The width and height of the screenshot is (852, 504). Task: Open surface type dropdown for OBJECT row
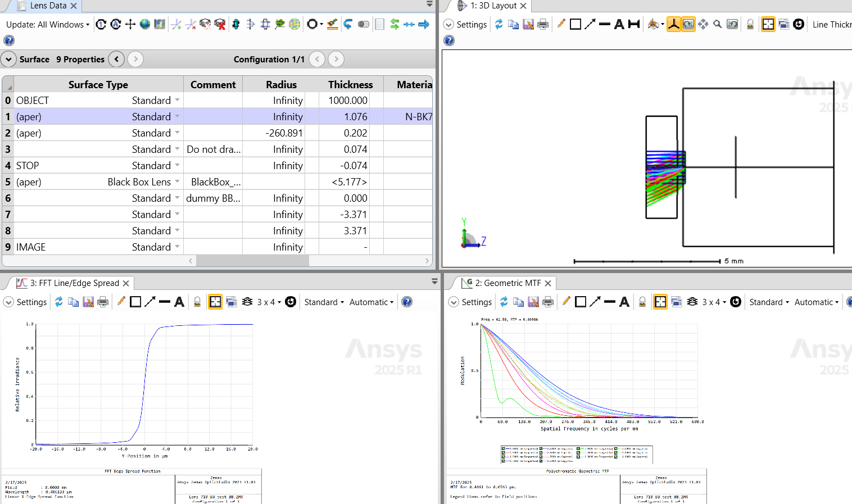coord(178,100)
